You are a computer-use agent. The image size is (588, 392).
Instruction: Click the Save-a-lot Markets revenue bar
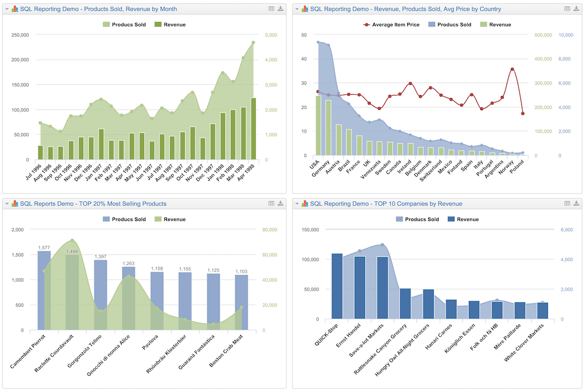click(383, 288)
